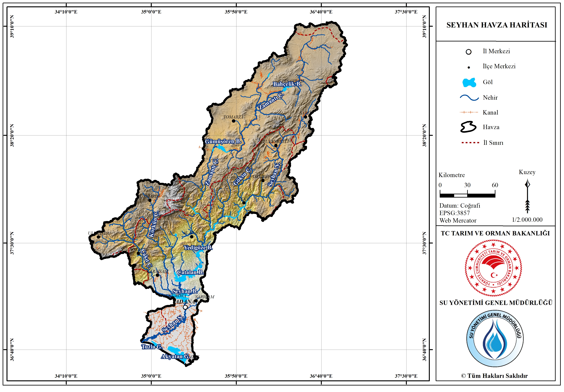Viewport: 564px width, 392px height.
Task: Click the Tomarza district dot marker
Action: click(233, 121)
